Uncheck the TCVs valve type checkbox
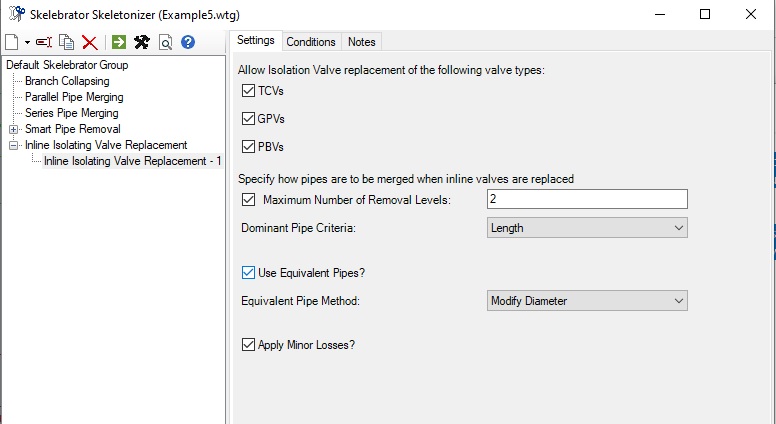 (249, 91)
